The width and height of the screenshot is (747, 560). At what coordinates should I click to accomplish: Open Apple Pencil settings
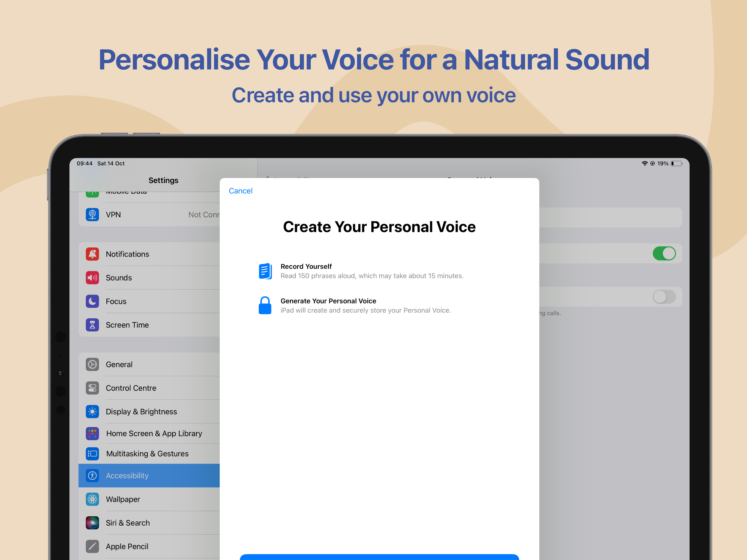coord(149,547)
